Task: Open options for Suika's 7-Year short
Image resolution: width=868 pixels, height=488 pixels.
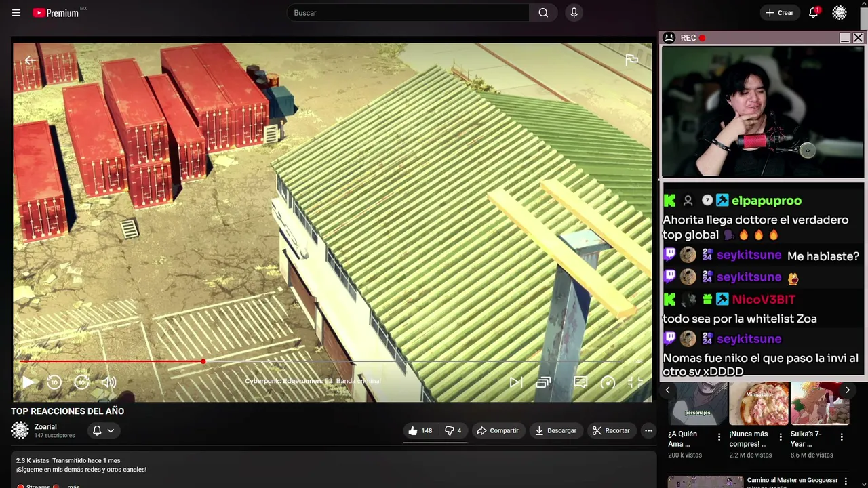Action: point(842,437)
